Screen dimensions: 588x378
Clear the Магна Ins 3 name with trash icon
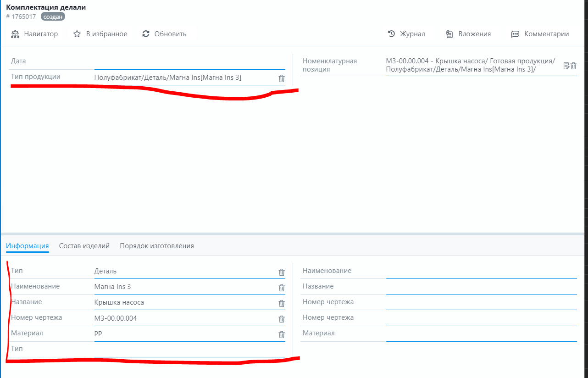click(x=282, y=288)
